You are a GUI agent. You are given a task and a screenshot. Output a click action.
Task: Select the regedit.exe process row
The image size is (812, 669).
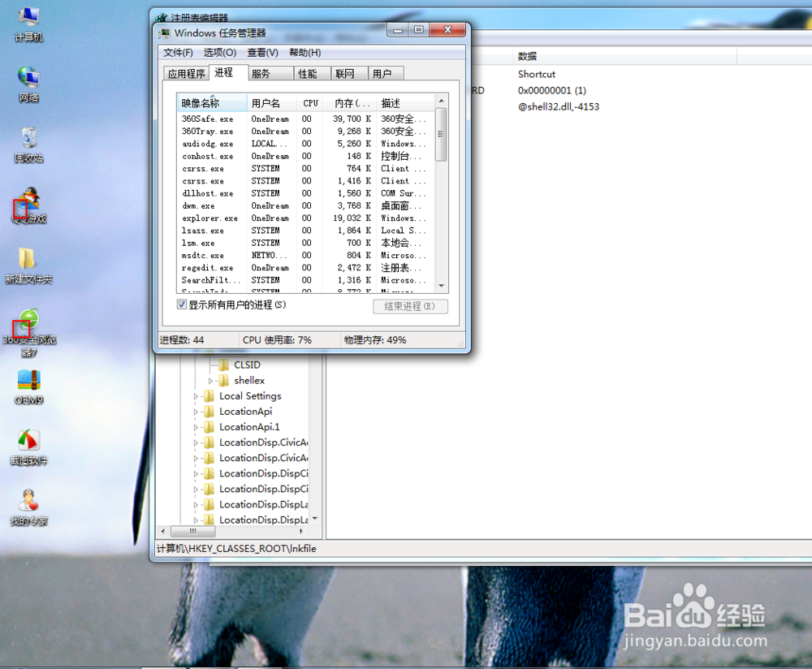[305, 268]
